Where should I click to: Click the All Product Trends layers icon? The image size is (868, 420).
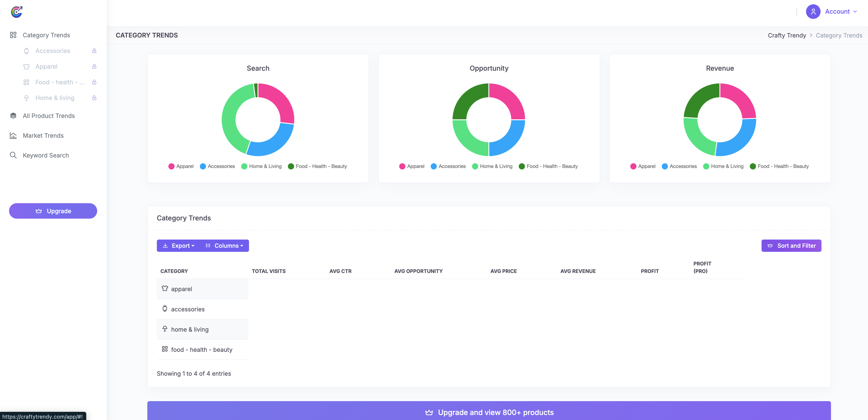coord(13,115)
